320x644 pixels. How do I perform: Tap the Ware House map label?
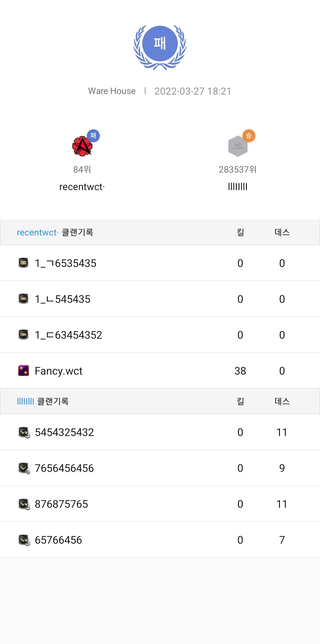(112, 91)
